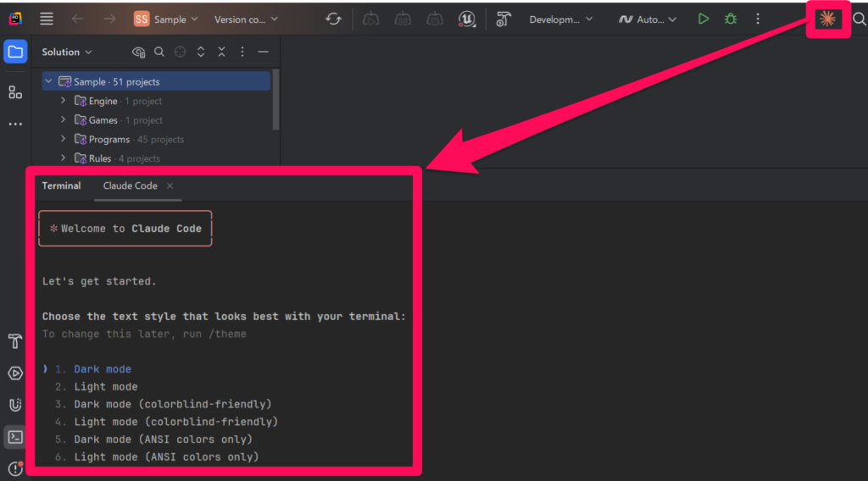This screenshot has width=868, height=481.
Task: Select Light mode (ANSI colors only) option
Action: [167, 457]
